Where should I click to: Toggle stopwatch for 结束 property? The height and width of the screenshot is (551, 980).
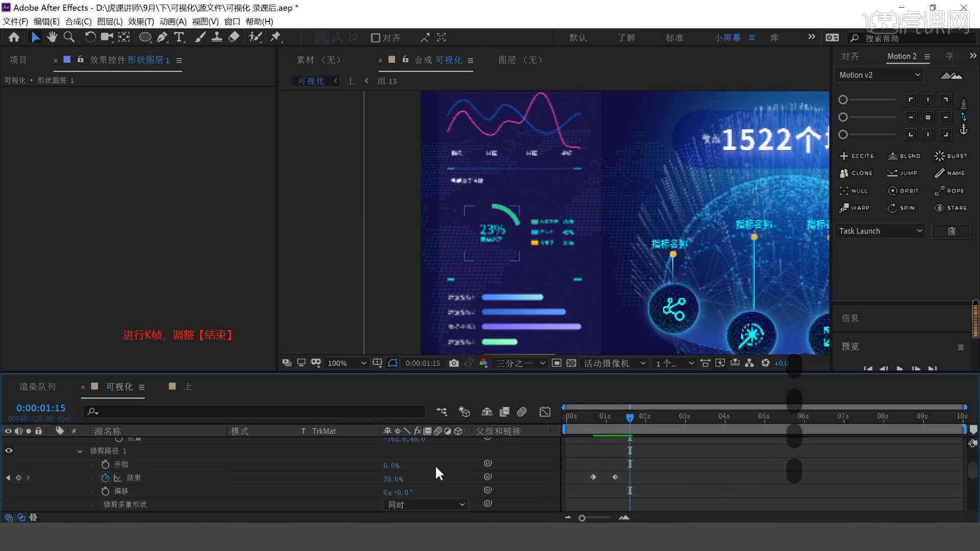105,478
